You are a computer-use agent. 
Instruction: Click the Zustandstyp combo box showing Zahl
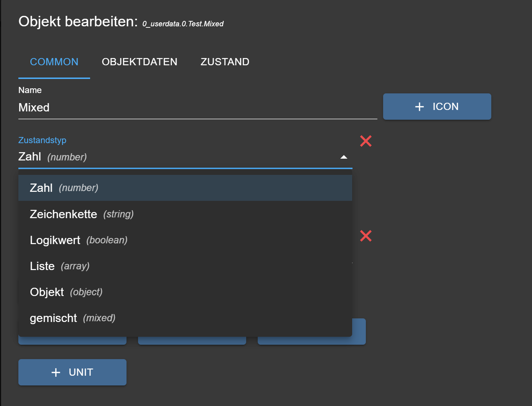click(x=177, y=157)
